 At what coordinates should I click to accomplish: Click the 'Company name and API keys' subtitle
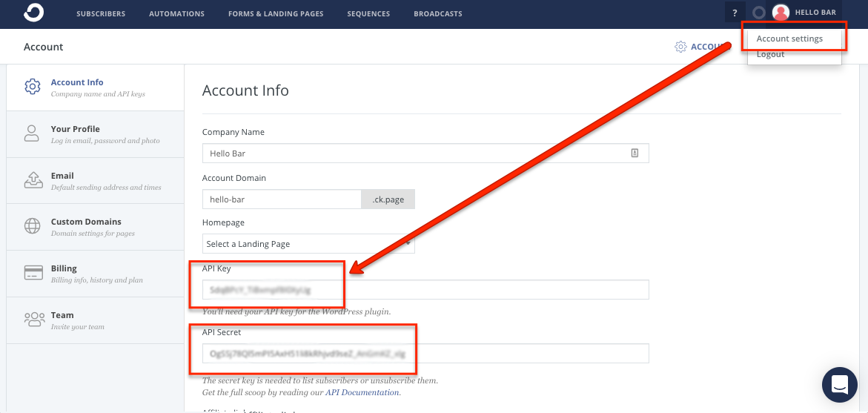click(98, 94)
